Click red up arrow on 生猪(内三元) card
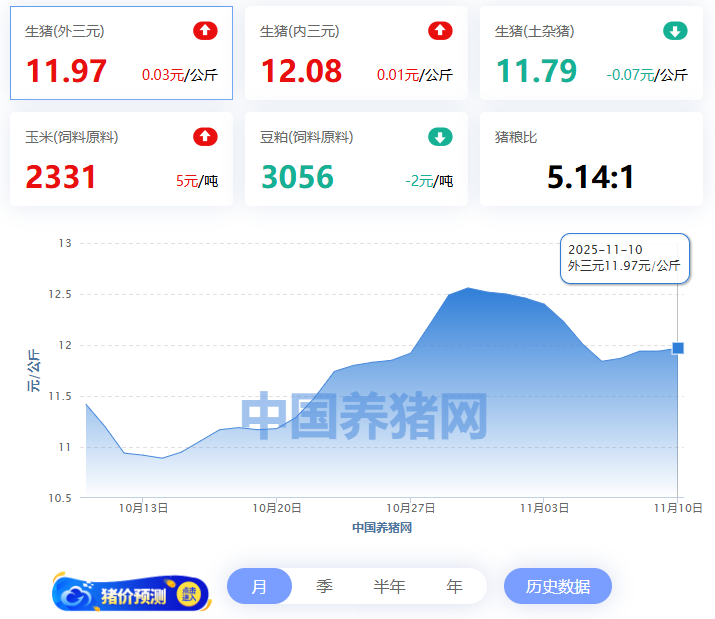Image resolution: width=715 pixels, height=619 pixels. [x=440, y=31]
